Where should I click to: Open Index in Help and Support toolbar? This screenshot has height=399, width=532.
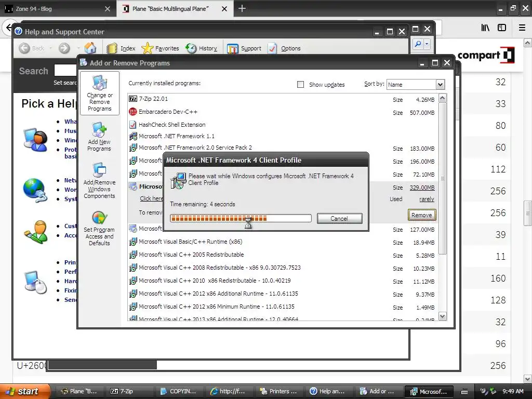point(121,48)
